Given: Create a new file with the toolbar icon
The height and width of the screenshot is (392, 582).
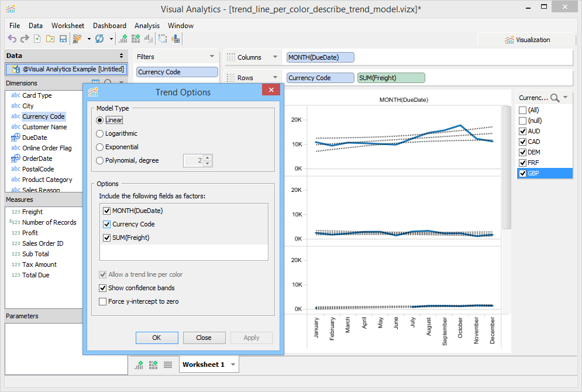Looking at the screenshot, I should pos(37,39).
